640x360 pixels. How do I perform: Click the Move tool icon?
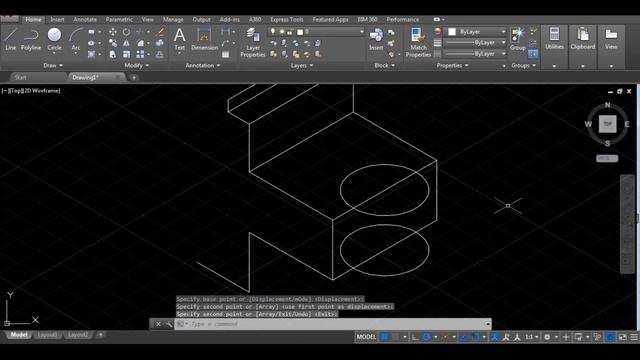113,32
